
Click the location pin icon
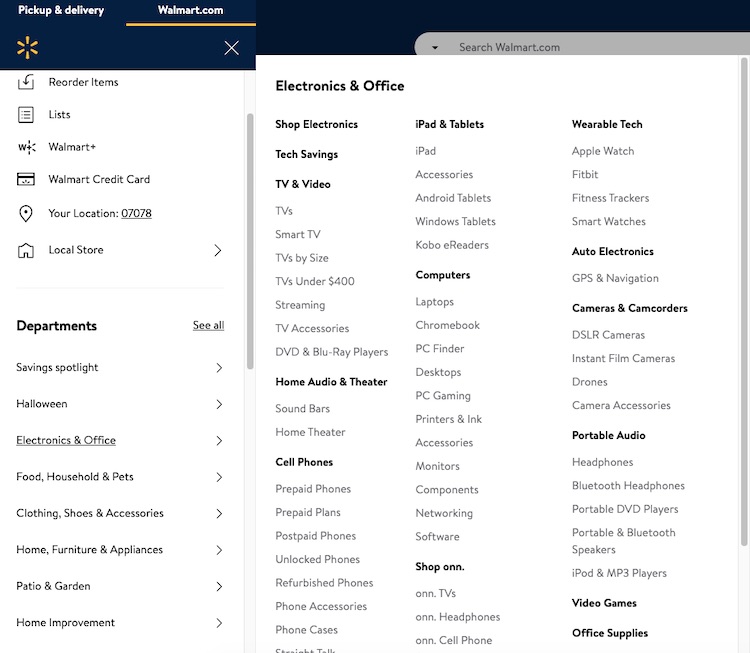coord(26,214)
